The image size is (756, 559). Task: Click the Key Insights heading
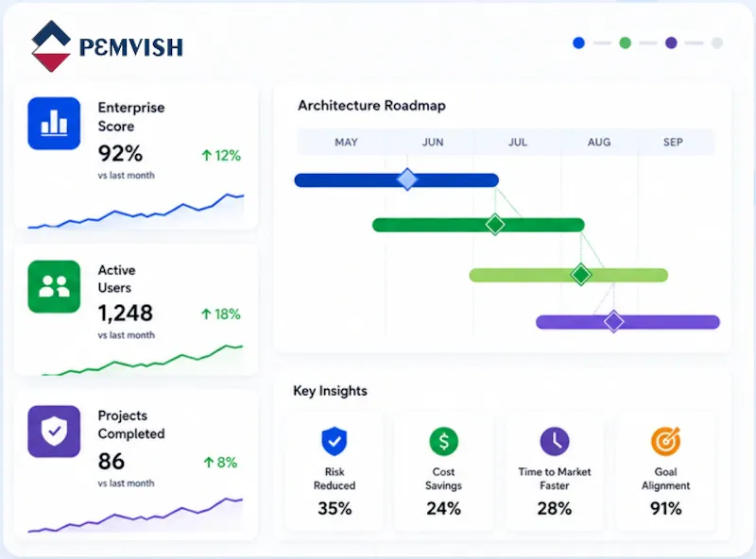330,391
